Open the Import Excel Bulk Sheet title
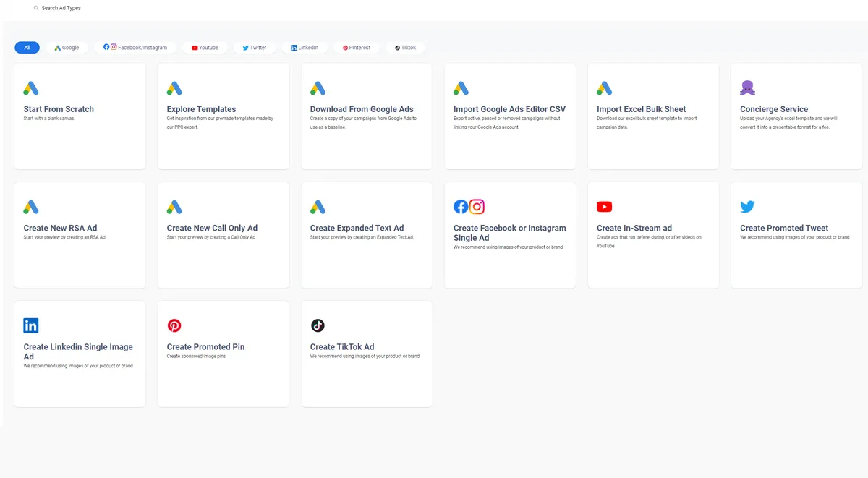This screenshot has height=478, width=868. point(641,109)
